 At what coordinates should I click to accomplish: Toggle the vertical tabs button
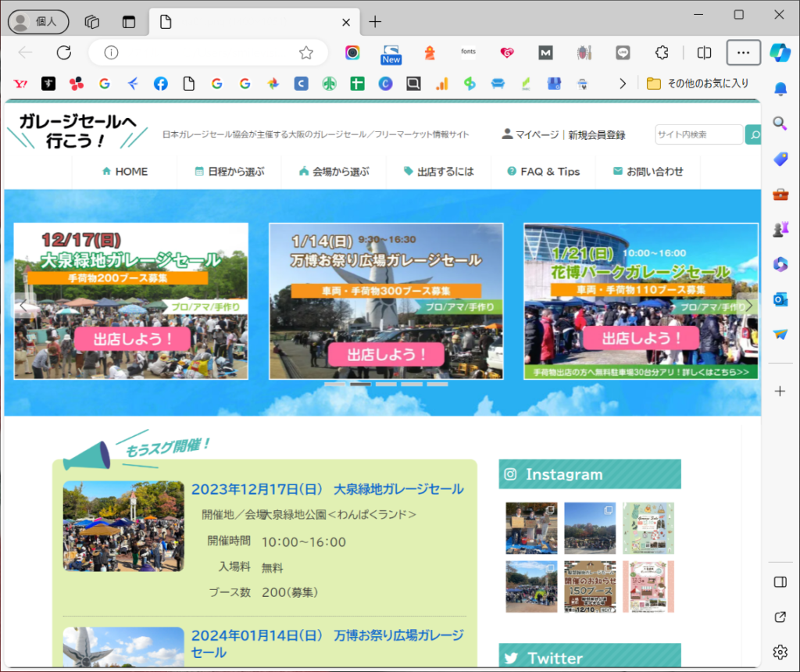(129, 22)
